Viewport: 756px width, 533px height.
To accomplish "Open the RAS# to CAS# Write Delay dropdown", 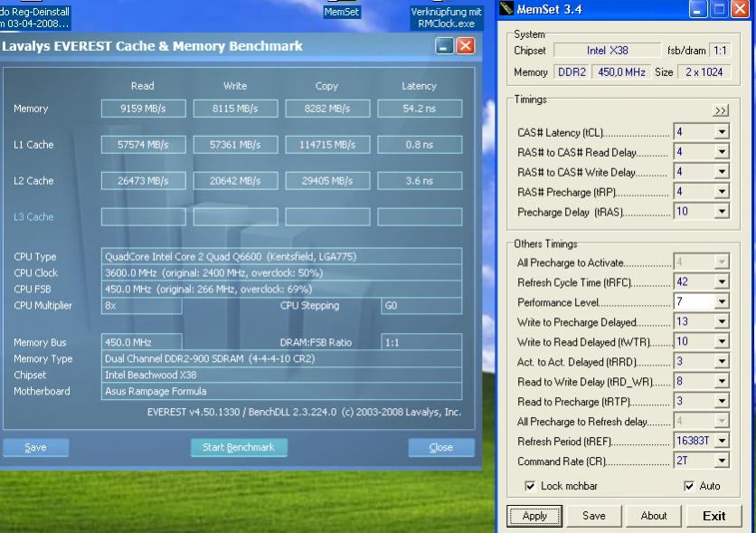I will click(x=722, y=172).
